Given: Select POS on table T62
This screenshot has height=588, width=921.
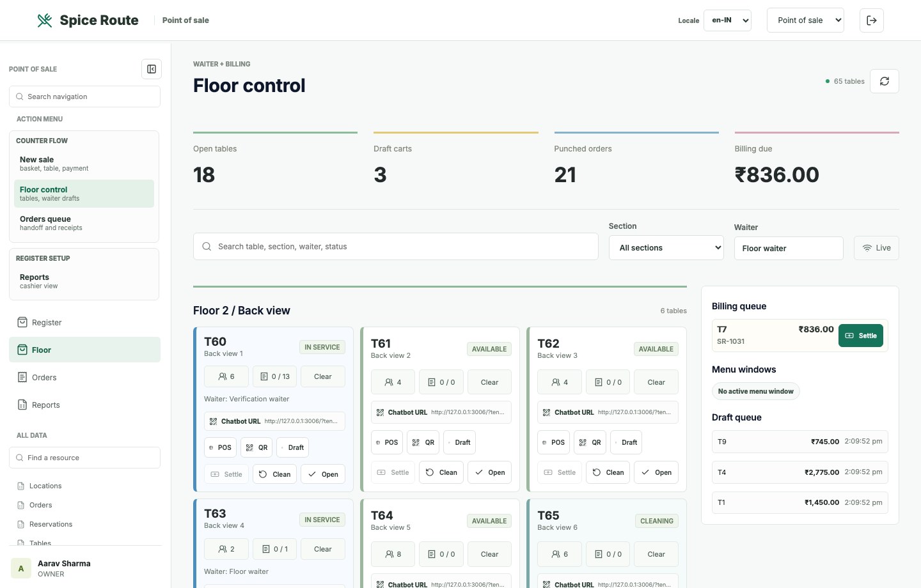Looking at the screenshot, I should coord(553,442).
